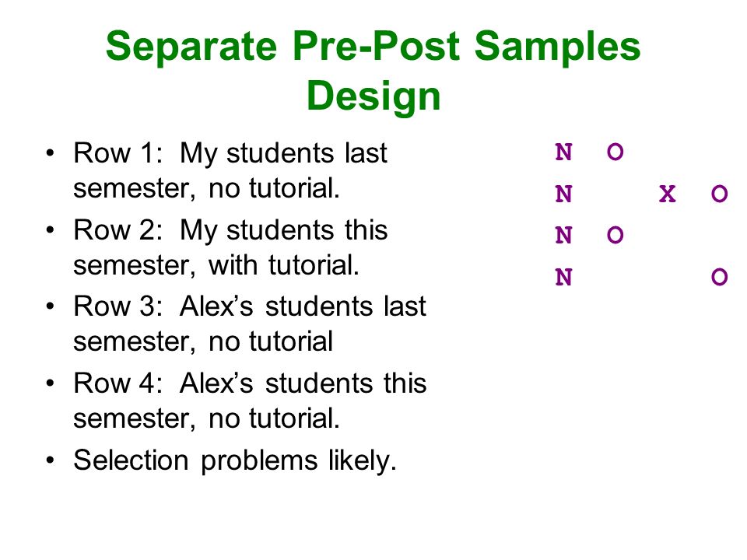Click the N in the fourth diagram row
This screenshot has height=560, width=747.
[563, 277]
